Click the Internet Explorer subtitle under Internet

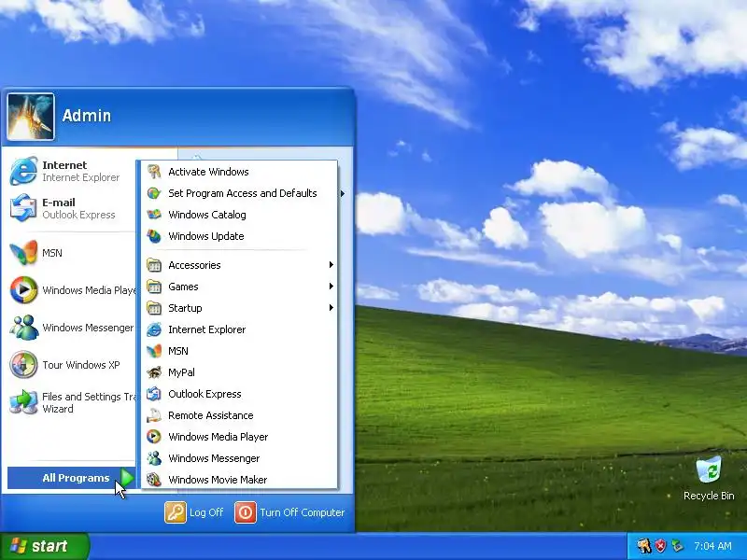[x=81, y=177]
